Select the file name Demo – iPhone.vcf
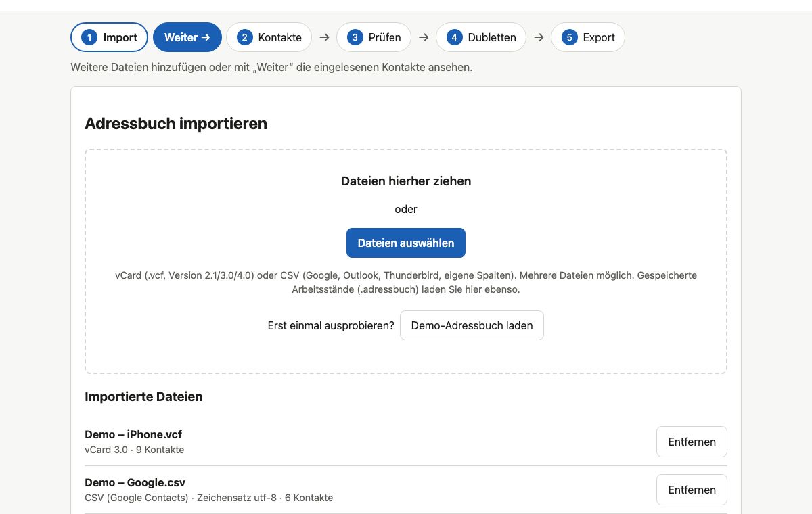 (x=133, y=434)
